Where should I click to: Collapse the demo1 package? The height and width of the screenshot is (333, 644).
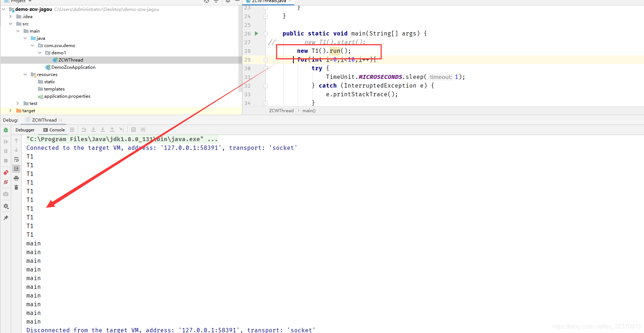pyautogui.click(x=39, y=52)
